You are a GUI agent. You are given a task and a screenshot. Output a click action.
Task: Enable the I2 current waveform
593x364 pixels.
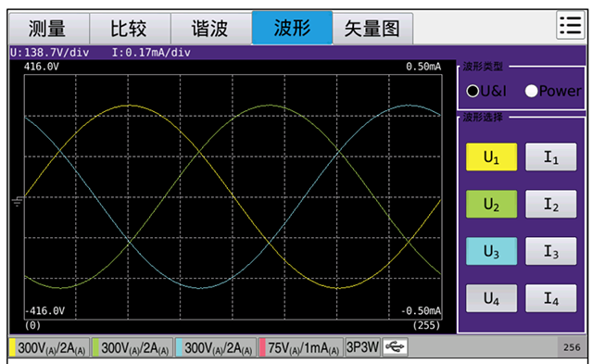click(551, 204)
